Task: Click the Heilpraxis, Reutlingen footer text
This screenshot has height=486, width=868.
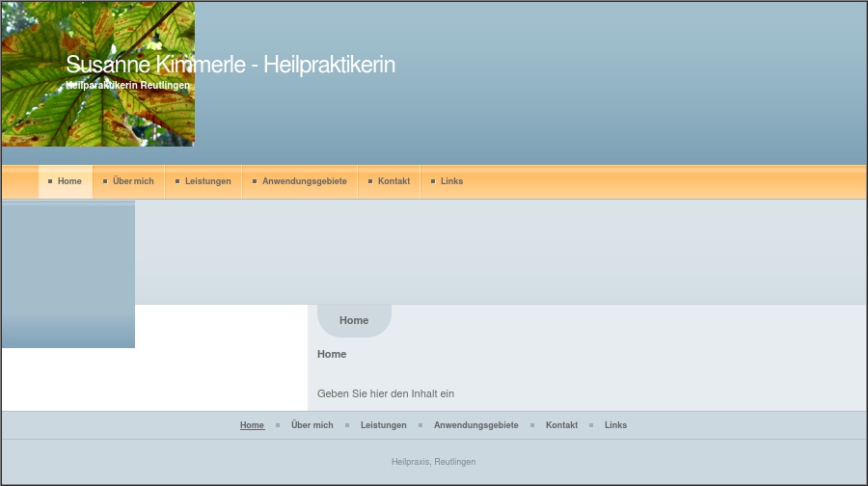Action: [x=433, y=462]
